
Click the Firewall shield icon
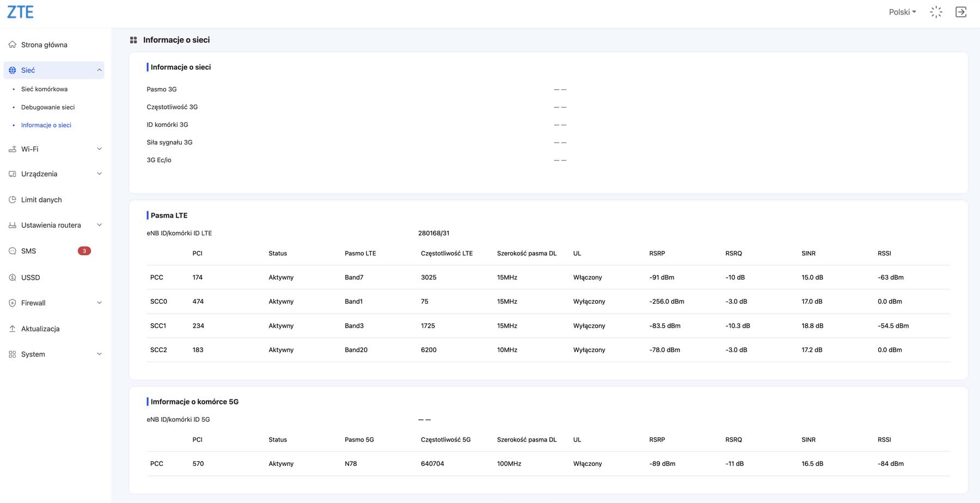click(13, 303)
